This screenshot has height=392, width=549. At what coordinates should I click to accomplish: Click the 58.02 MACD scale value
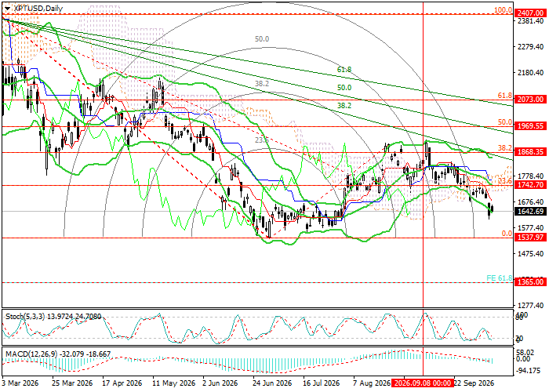click(x=526, y=353)
